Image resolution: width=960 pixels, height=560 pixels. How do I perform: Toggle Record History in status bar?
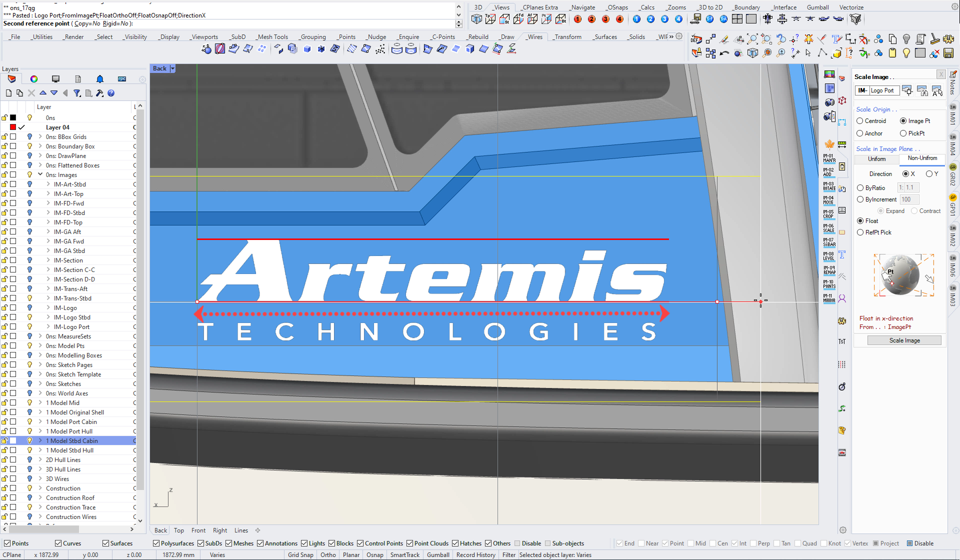coord(475,555)
